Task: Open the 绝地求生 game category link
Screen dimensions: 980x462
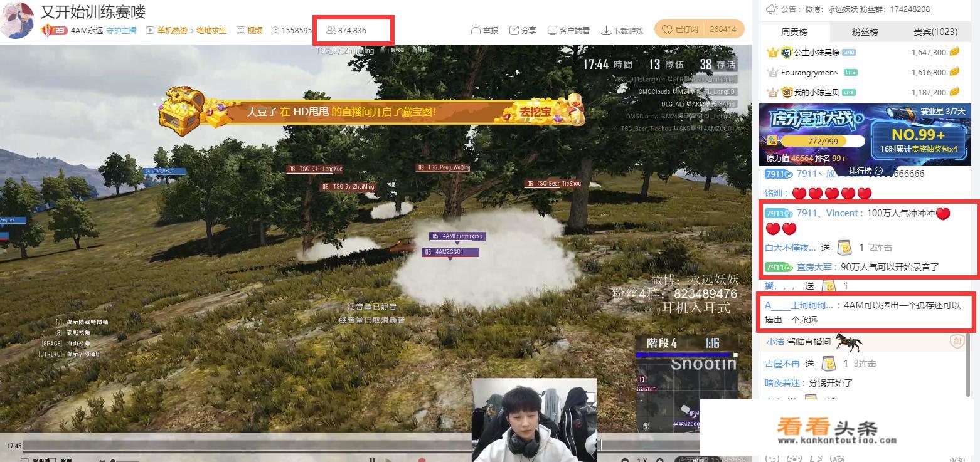Action: (211, 30)
